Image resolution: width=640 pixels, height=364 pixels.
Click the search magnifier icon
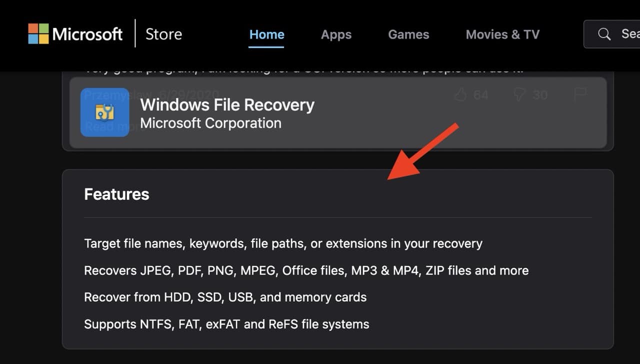pos(604,34)
